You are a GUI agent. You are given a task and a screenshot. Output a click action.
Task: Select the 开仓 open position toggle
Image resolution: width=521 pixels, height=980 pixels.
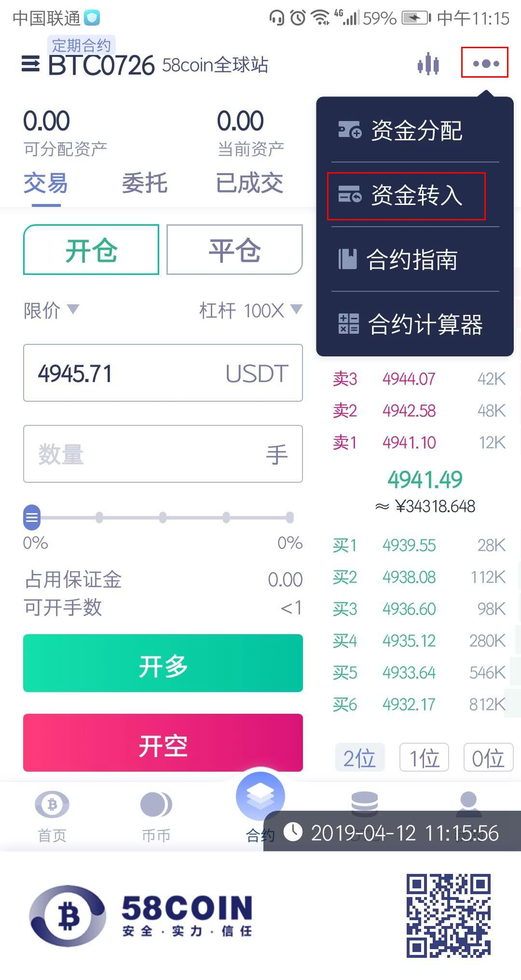pos(91,250)
